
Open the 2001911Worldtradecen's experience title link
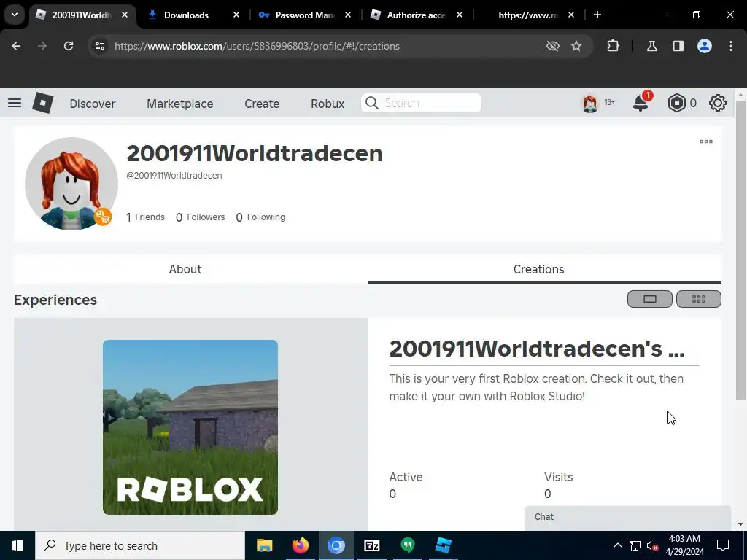537,349
